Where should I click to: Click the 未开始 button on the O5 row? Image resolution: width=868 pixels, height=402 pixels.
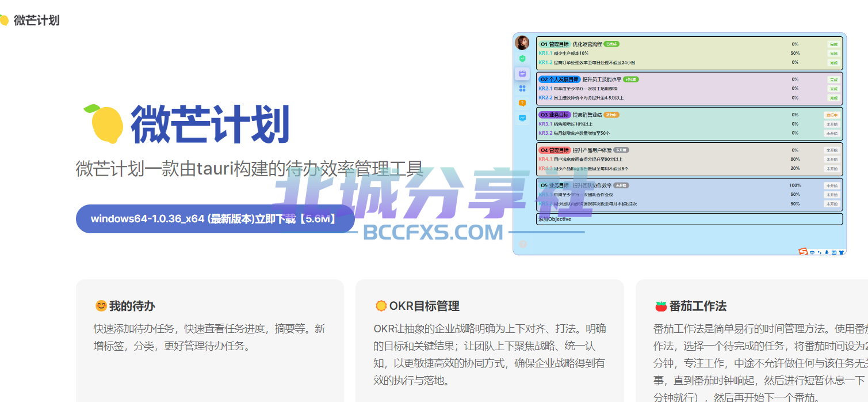(832, 185)
